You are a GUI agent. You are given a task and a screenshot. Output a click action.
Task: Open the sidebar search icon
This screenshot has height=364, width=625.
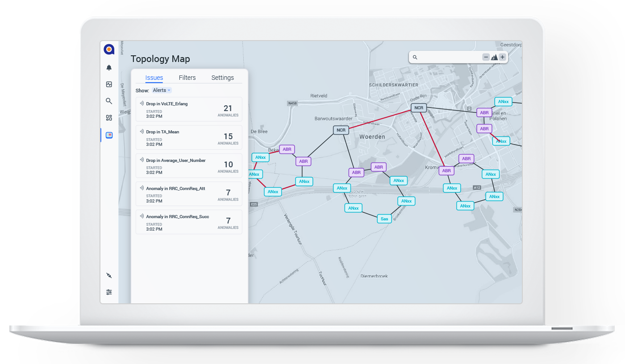(x=109, y=101)
